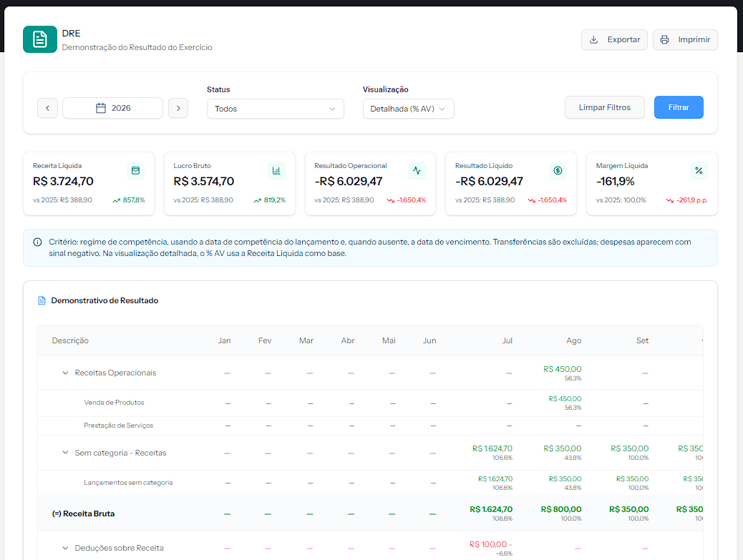Click the Mai column header

[x=389, y=341]
